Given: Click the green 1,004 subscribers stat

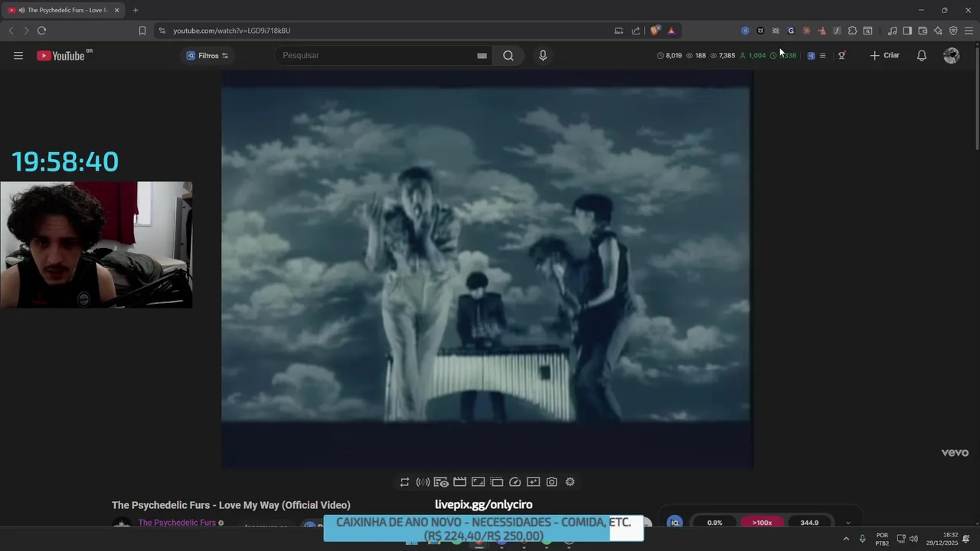Looking at the screenshot, I should [753, 55].
